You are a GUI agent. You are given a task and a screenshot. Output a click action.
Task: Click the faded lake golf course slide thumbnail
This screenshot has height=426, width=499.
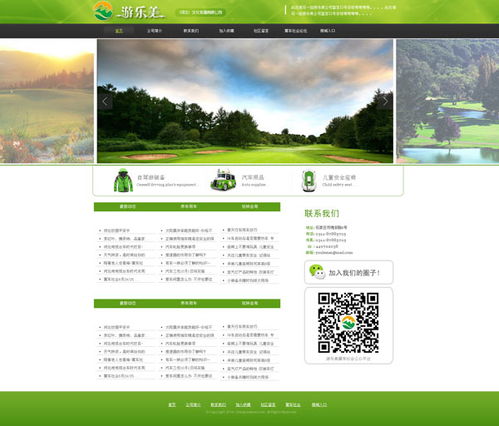click(448, 101)
